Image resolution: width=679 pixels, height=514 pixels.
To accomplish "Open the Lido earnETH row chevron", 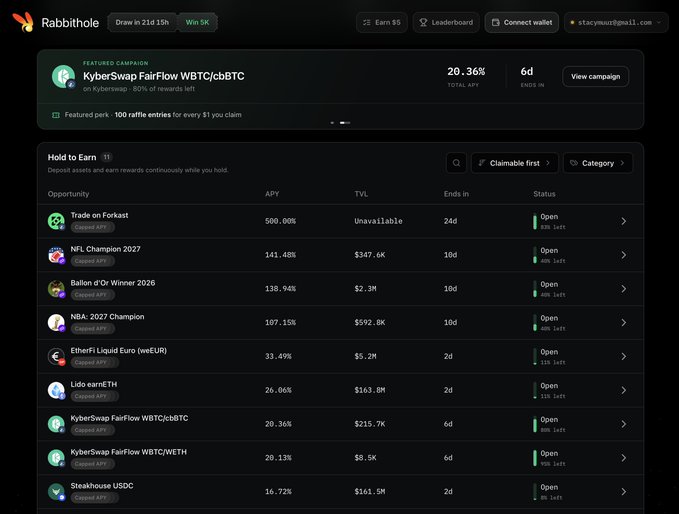I will (x=624, y=390).
